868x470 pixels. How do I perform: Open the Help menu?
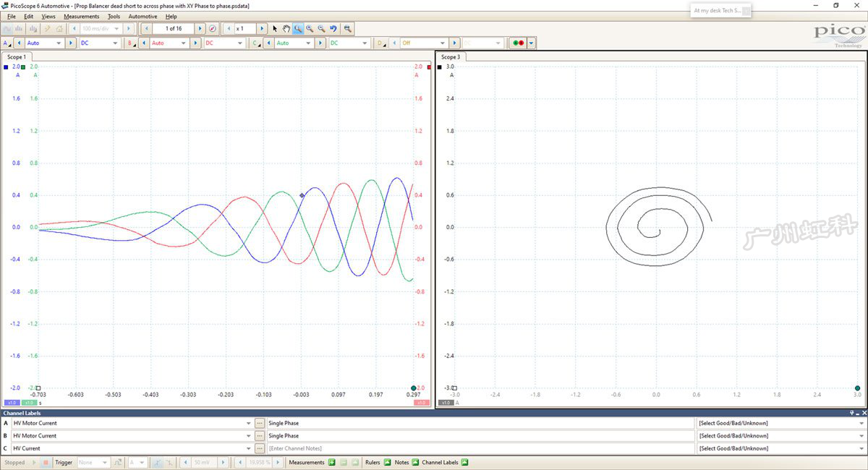coord(171,16)
